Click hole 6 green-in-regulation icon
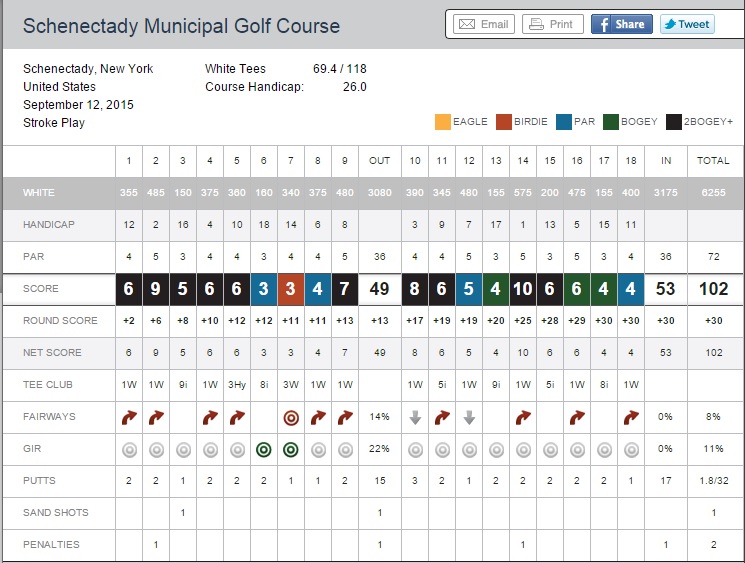Image resolution: width=745 pixels, height=563 pixels. click(264, 450)
